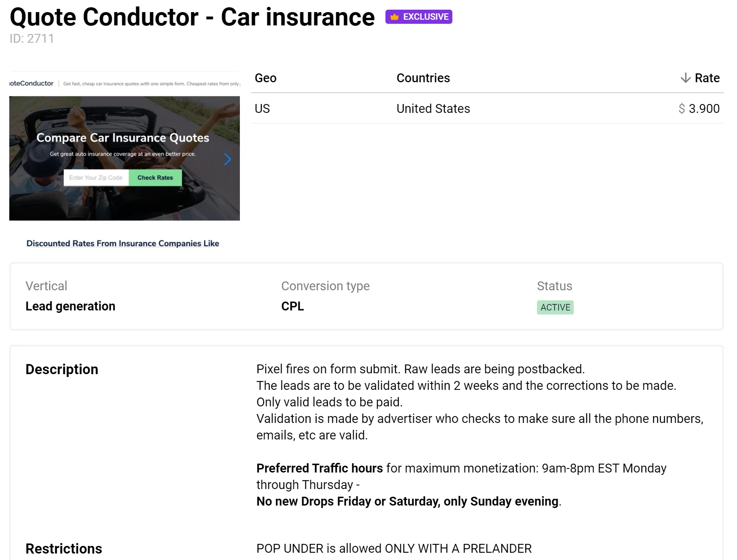Click the United States country cell
The image size is (737, 560).
[433, 108]
